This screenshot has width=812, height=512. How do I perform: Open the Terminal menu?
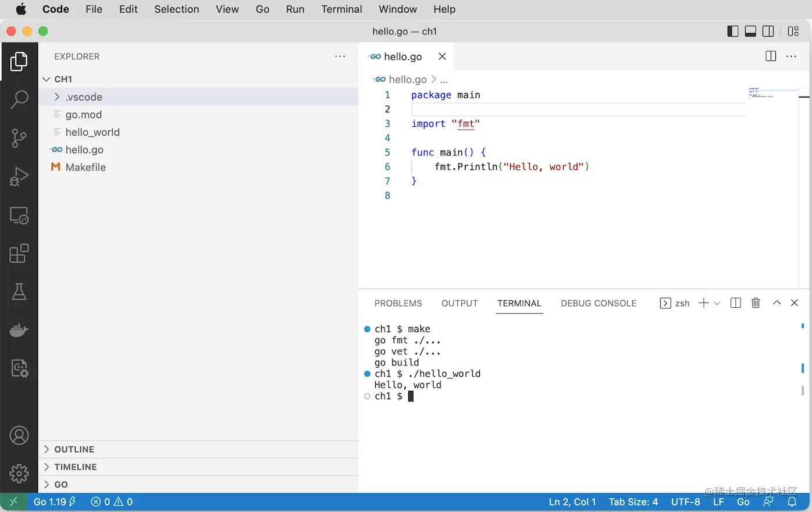(341, 9)
